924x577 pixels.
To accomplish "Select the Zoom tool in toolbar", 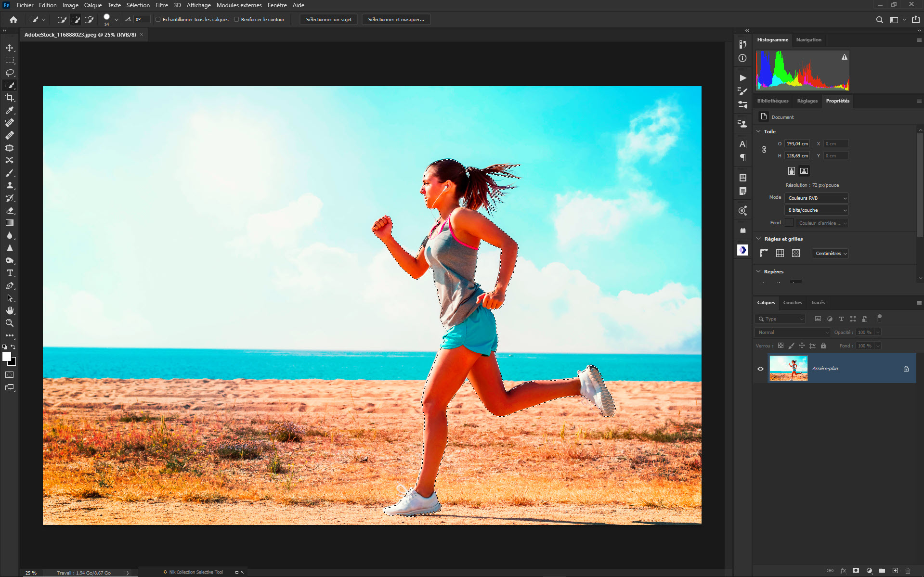I will (10, 323).
